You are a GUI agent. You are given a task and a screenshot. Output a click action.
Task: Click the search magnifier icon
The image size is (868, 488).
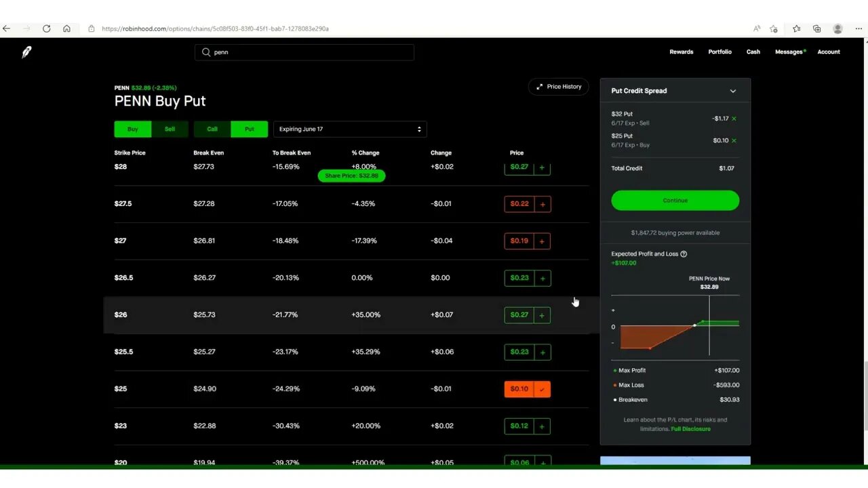pyautogui.click(x=206, y=52)
